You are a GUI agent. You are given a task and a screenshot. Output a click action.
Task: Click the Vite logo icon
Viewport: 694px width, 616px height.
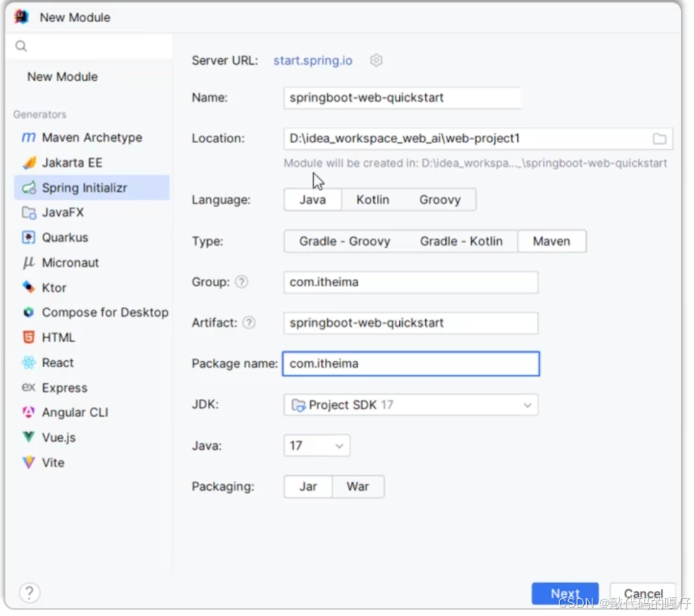pyautogui.click(x=29, y=463)
